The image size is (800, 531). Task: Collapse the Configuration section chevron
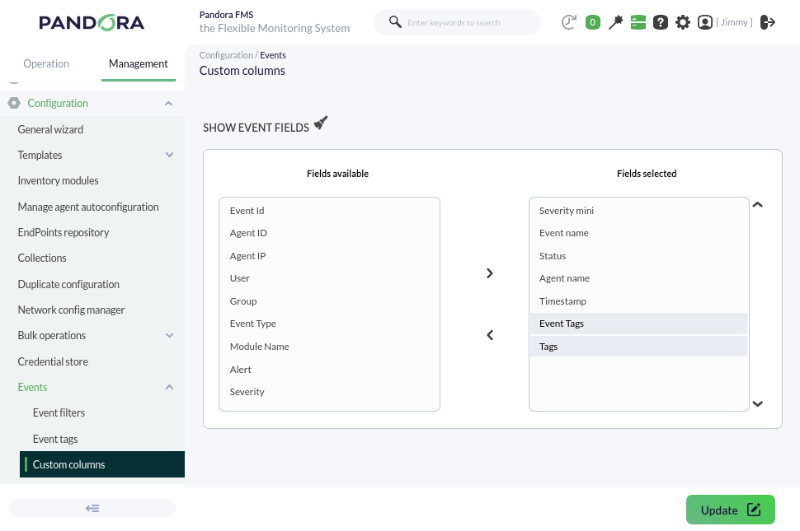point(168,104)
